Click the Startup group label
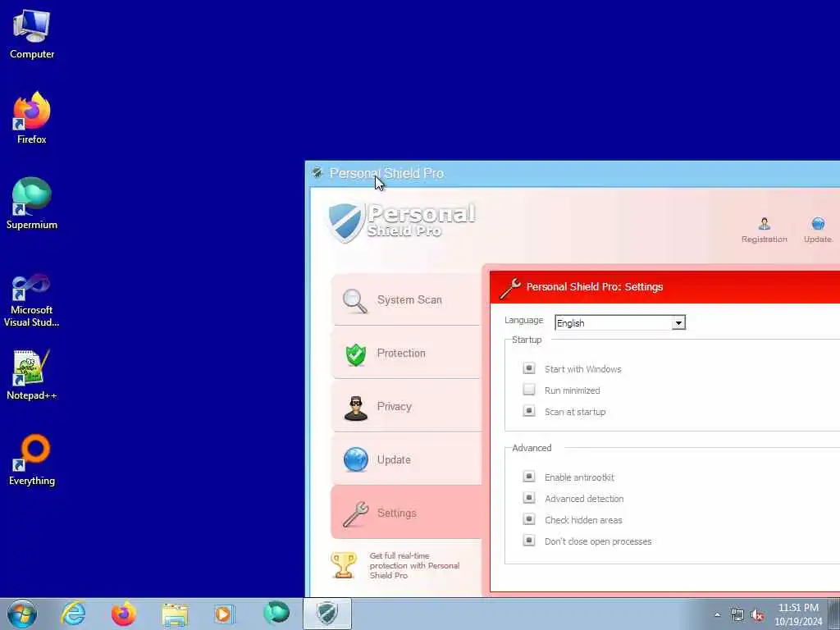 point(527,340)
